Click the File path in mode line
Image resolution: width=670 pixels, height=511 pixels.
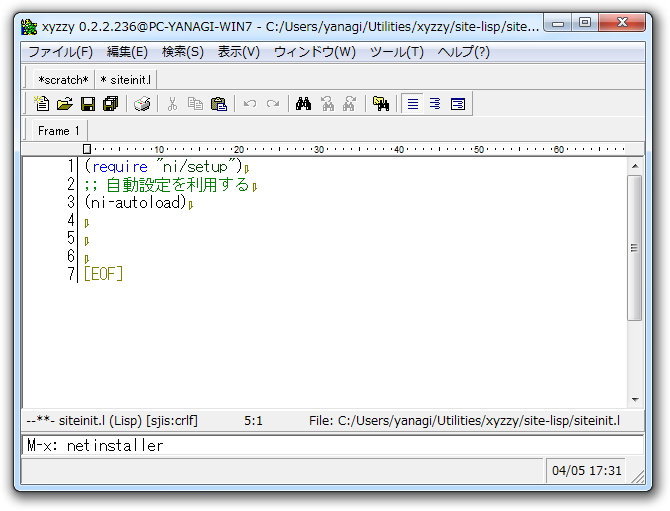pyautogui.click(x=464, y=420)
